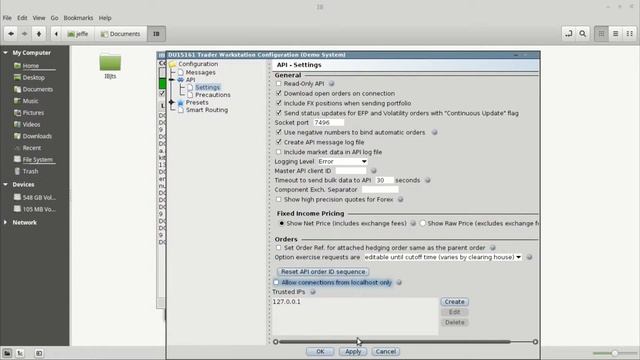Click the path toggle button left of jeffe

tap(56, 34)
